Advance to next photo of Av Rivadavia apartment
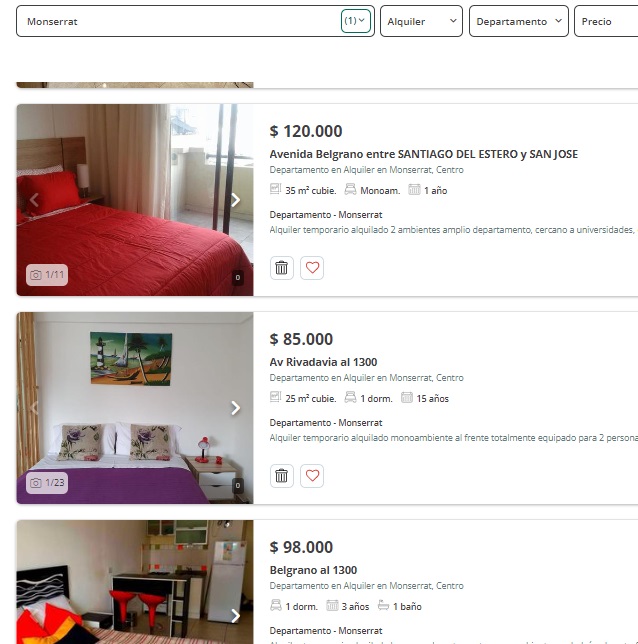Viewport: 638px width, 644px height. (x=235, y=408)
